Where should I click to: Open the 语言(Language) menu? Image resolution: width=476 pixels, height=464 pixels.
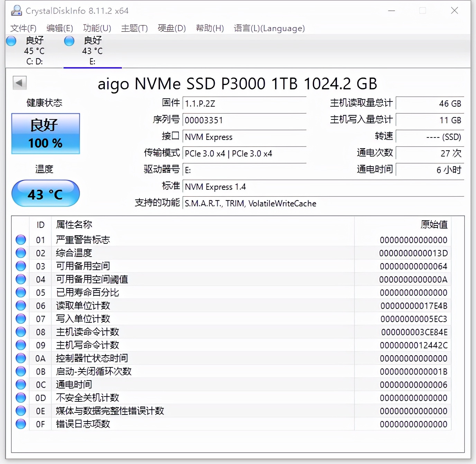[269, 28]
